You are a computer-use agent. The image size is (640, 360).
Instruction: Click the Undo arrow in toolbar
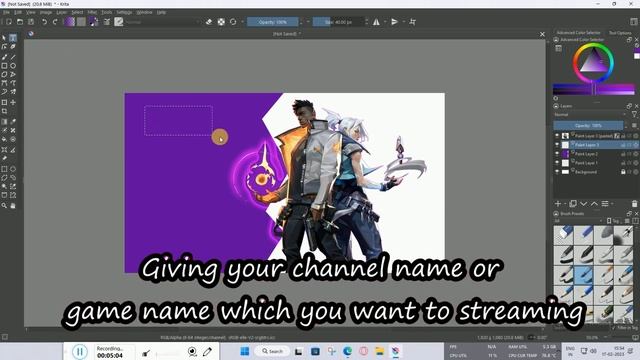(x=44, y=22)
